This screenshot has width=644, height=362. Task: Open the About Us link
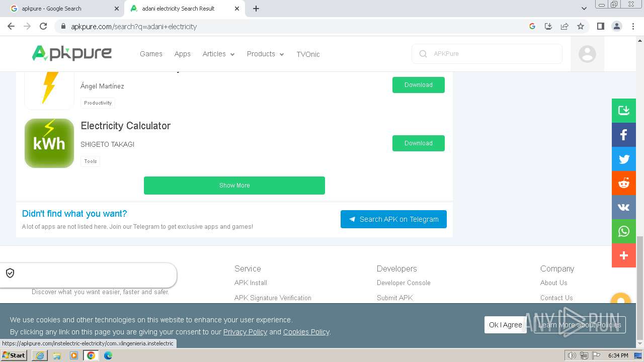(553, 283)
